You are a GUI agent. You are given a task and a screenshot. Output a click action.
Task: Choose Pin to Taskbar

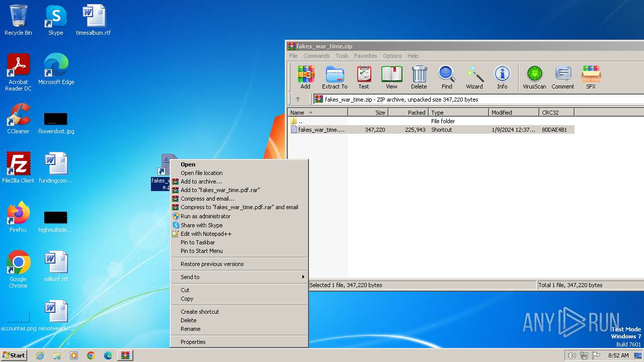pyautogui.click(x=239, y=242)
